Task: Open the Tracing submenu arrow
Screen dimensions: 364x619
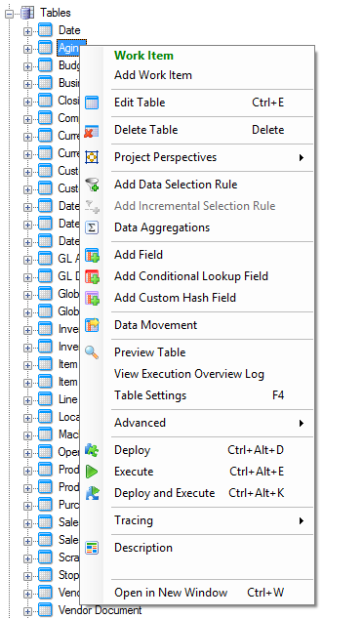Action: click(x=302, y=520)
